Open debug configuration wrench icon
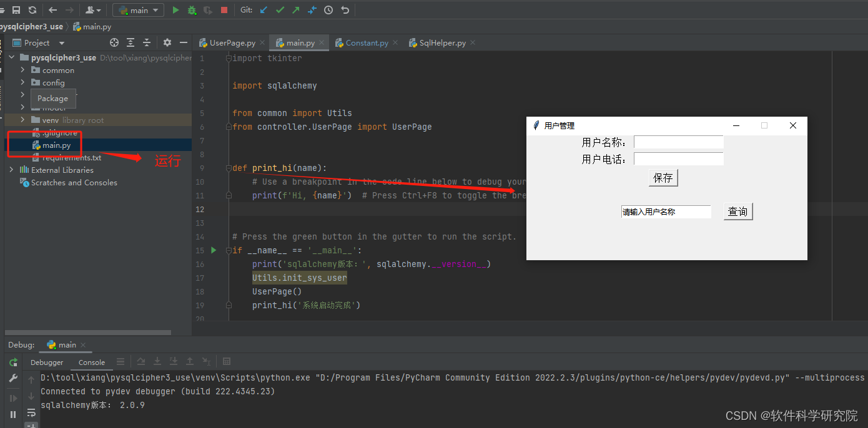 (x=13, y=379)
